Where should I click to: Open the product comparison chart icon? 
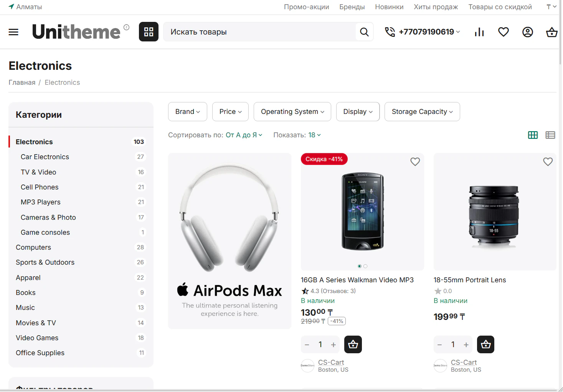(479, 32)
